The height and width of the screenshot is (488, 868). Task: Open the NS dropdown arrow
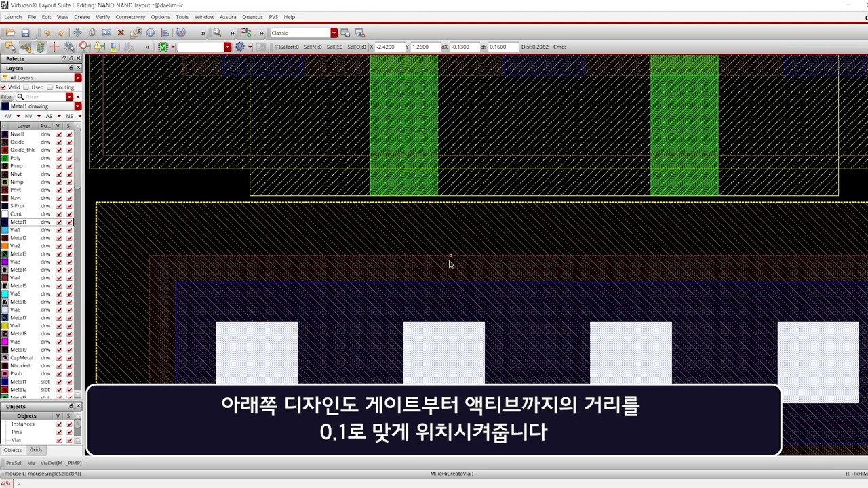pyautogui.click(x=79, y=116)
